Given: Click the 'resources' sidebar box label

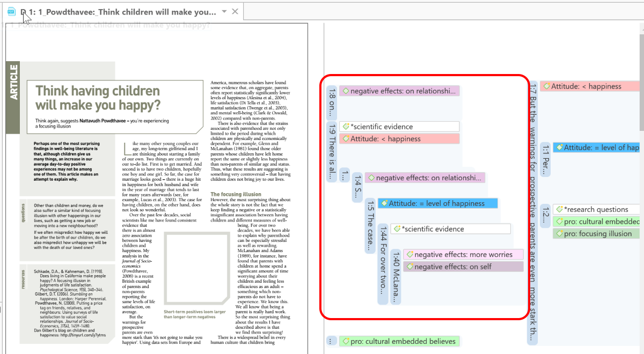Looking at the screenshot, I should (x=23, y=279).
